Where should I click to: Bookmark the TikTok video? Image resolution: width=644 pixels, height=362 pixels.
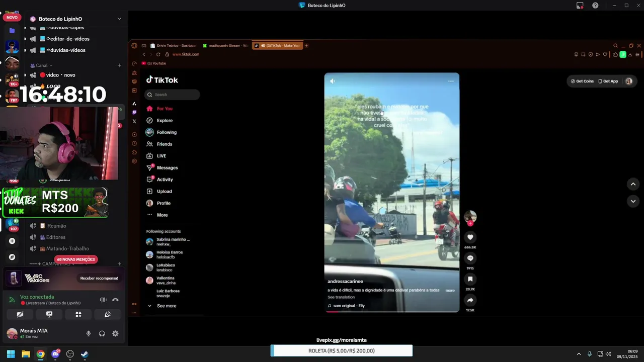(x=470, y=279)
